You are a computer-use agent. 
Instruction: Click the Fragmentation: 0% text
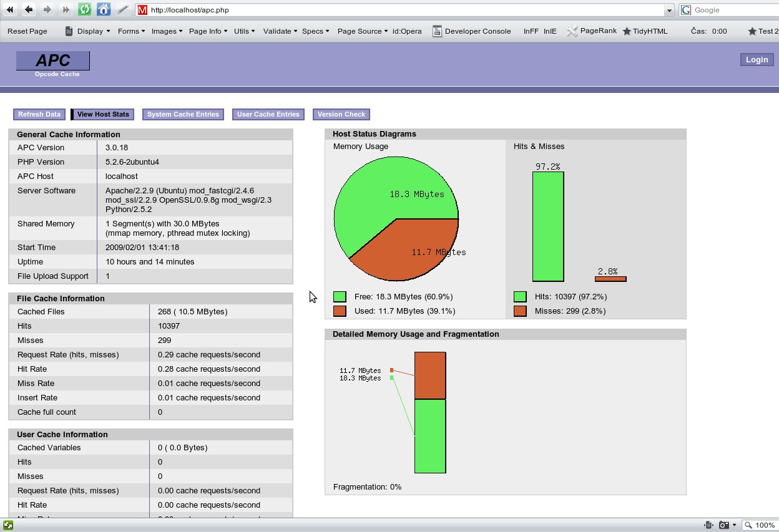tap(367, 487)
